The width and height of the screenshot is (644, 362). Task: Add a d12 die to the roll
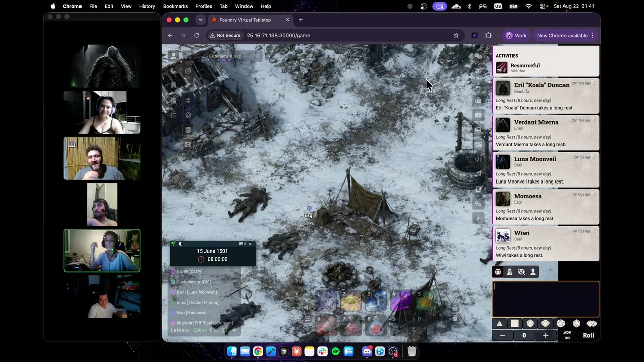click(x=560, y=324)
